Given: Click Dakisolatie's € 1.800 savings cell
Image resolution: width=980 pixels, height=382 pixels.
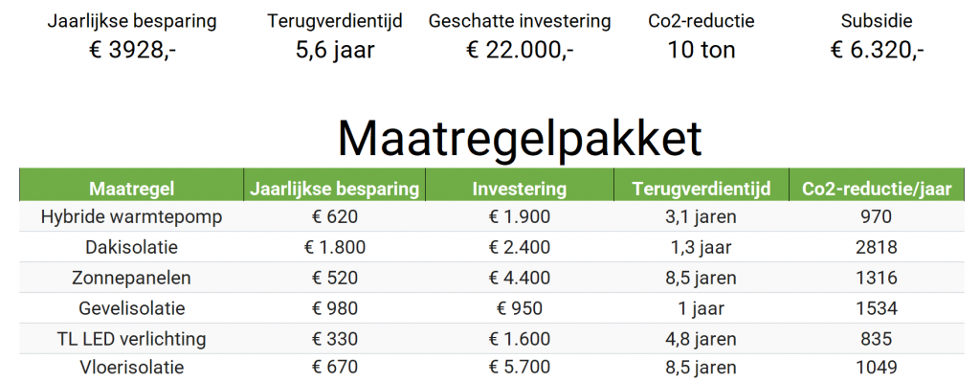Looking at the screenshot, I should pyautogui.click(x=334, y=247).
